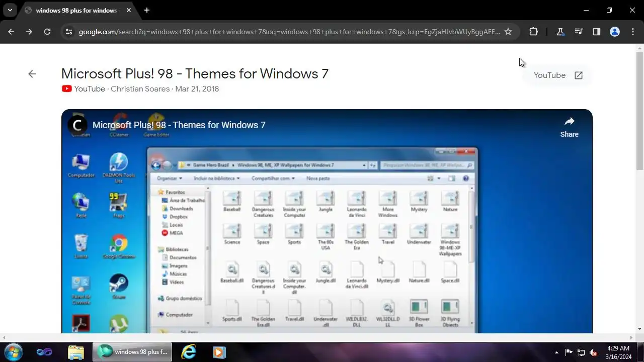
Task: Open a new browser tab
Action: coord(147,10)
